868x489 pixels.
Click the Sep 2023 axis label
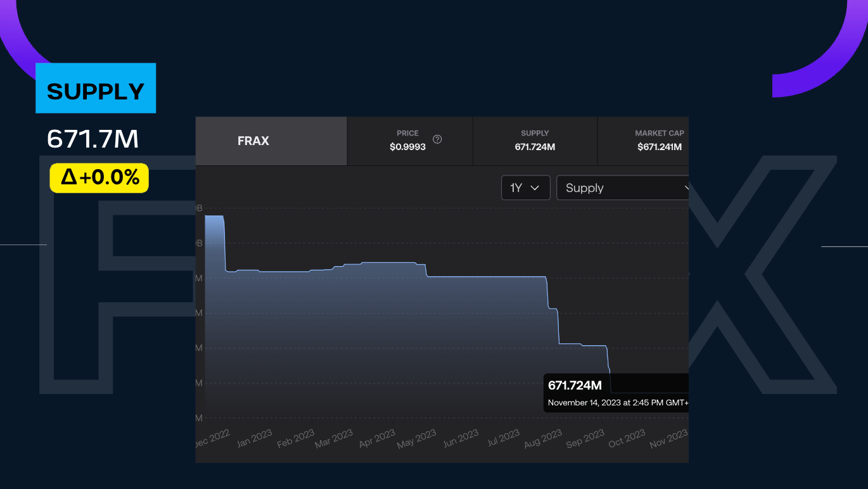coord(585,438)
